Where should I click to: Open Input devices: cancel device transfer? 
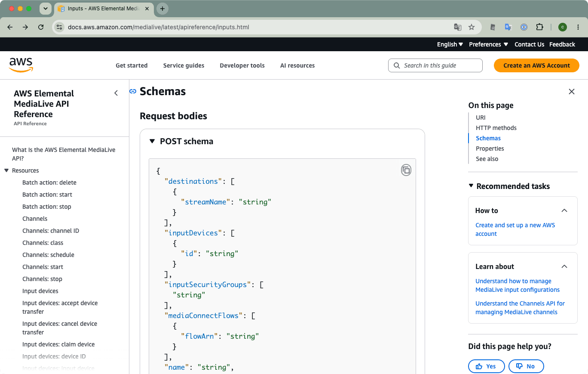[x=60, y=328]
